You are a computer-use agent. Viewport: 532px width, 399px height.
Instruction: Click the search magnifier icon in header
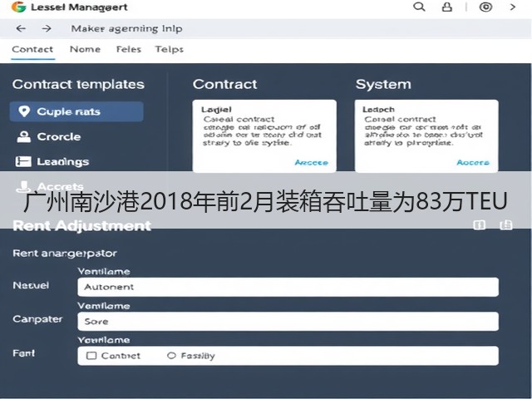pyautogui.click(x=419, y=7)
